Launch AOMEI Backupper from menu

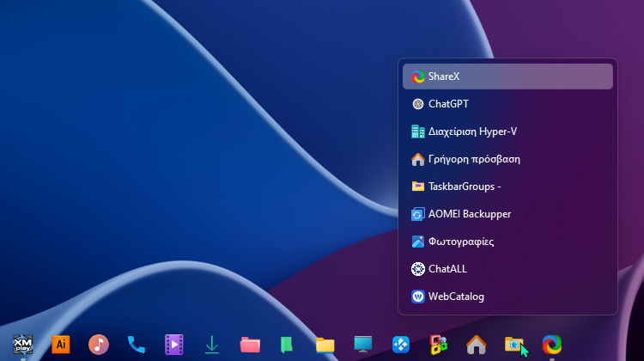tap(507, 214)
